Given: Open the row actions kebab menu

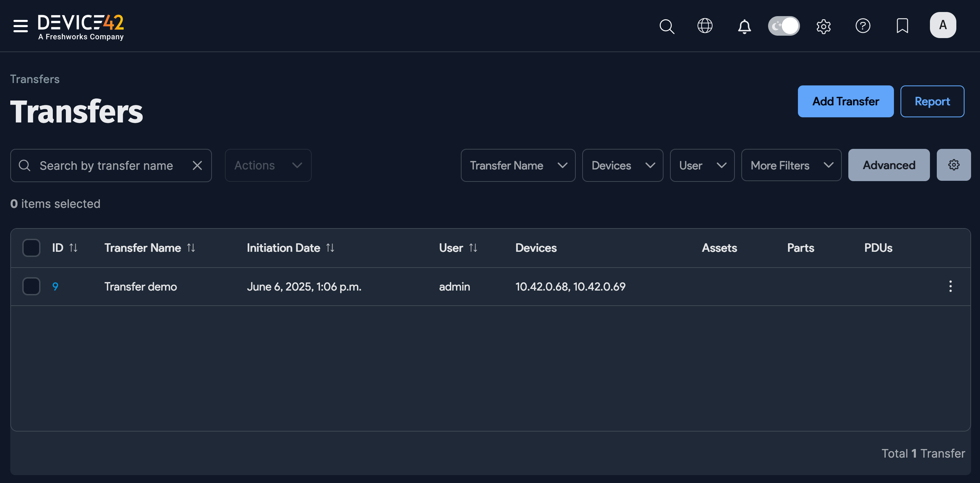Looking at the screenshot, I should (950, 286).
